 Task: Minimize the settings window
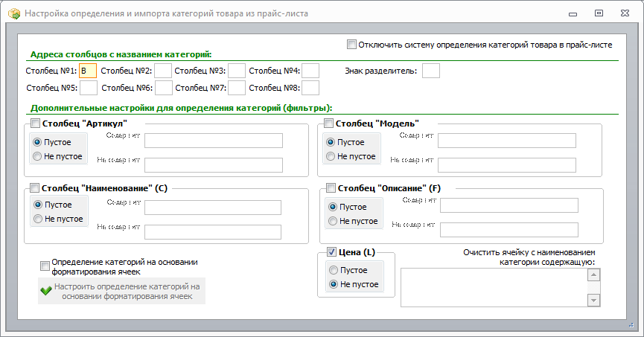point(573,14)
